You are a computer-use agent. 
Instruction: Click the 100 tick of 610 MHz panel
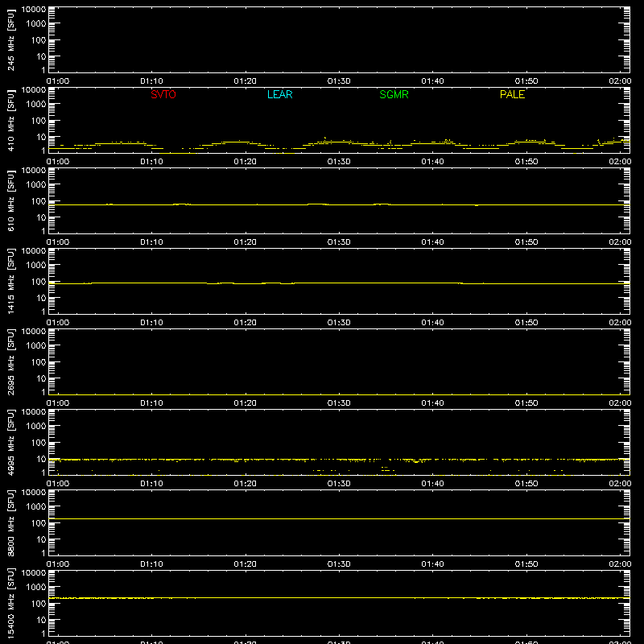pyautogui.click(x=39, y=201)
